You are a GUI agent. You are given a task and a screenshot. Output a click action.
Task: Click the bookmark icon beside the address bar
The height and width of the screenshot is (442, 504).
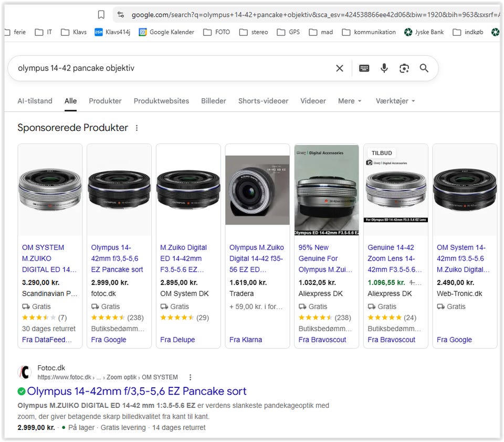[101, 15]
